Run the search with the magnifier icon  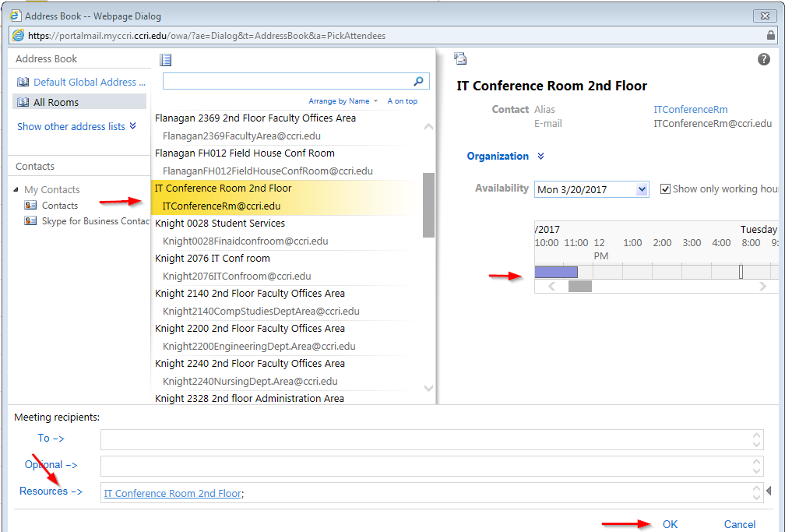click(x=419, y=81)
